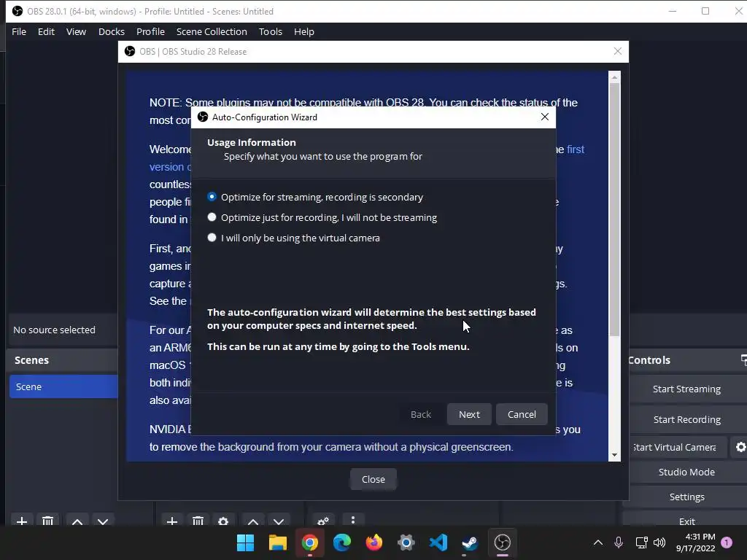Image resolution: width=747 pixels, height=560 pixels.
Task: Open Microsoft Edge from taskbar
Action: tap(342, 542)
